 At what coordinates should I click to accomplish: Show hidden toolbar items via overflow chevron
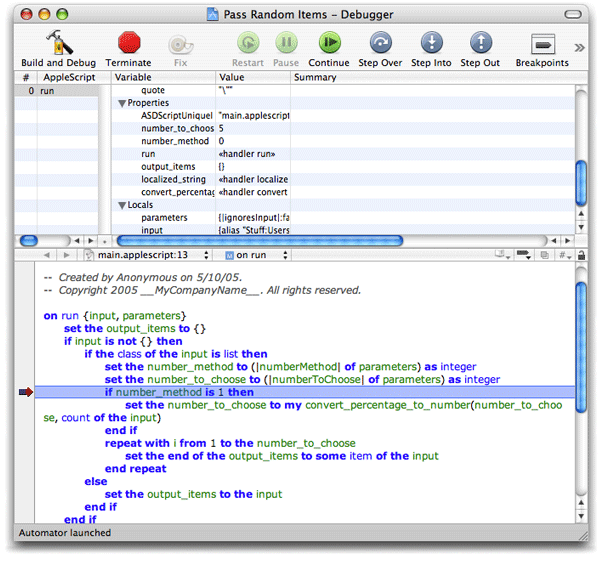(x=579, y=48)
